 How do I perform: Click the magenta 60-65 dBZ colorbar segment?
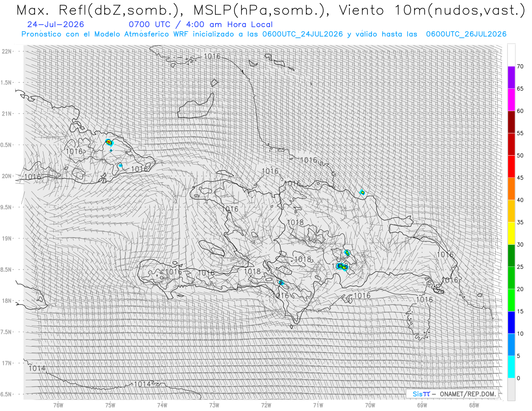click(x=511, y=100)
